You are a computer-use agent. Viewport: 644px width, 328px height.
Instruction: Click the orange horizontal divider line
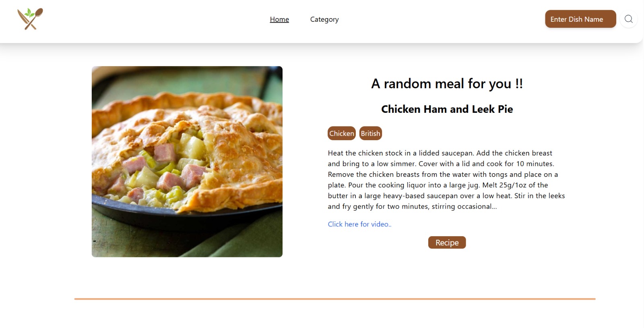(x=334, y=299)
